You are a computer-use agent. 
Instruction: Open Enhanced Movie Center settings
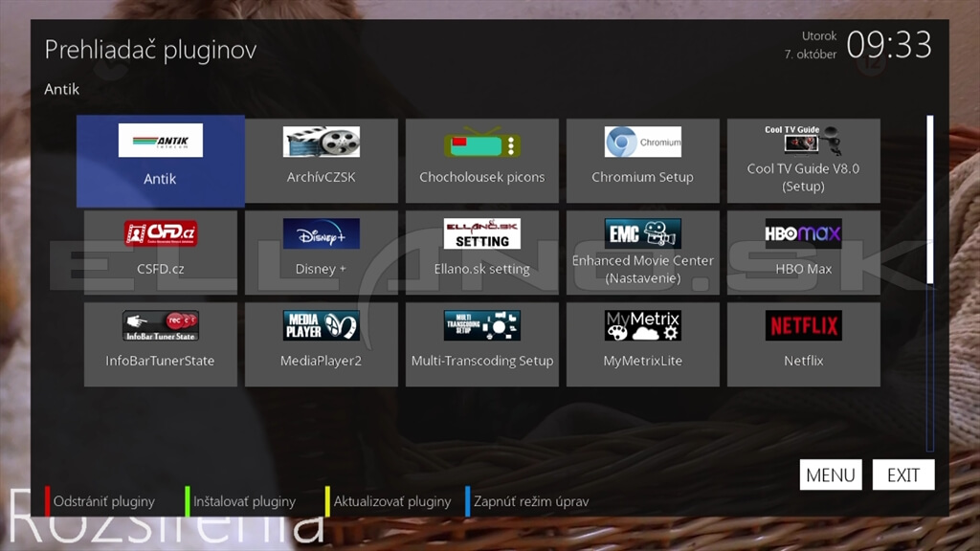pos(642,253)
